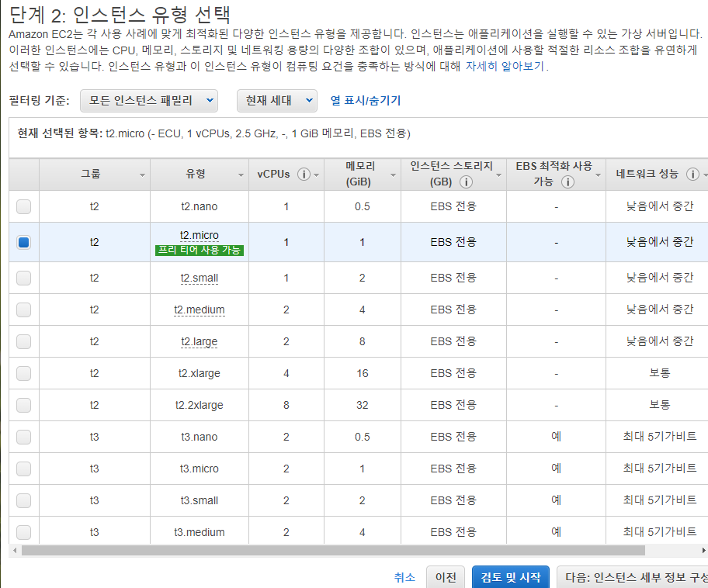Select the t2.large row checkbox
This screenshot has height=588, width=708.
click(x=23, y=341)
